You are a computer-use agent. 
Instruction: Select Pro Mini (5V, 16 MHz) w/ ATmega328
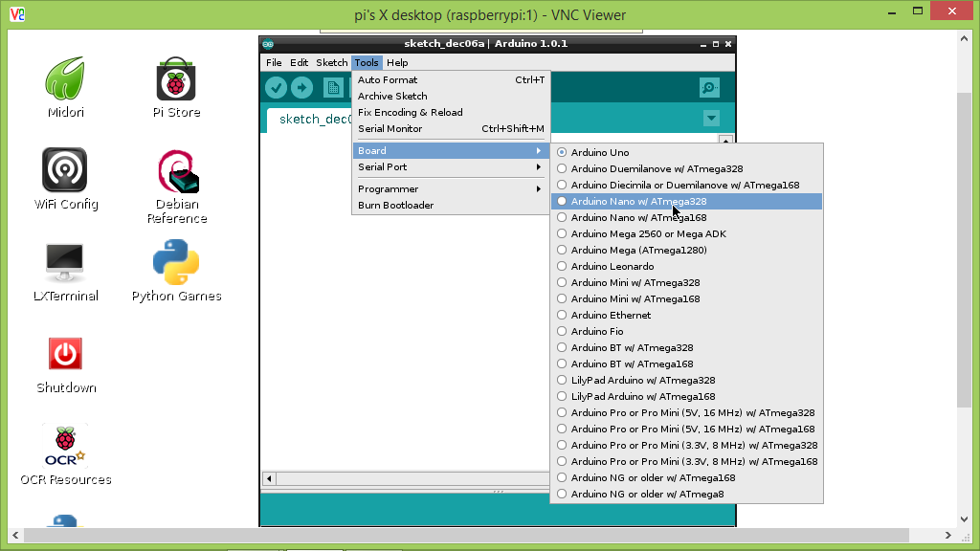687,412
